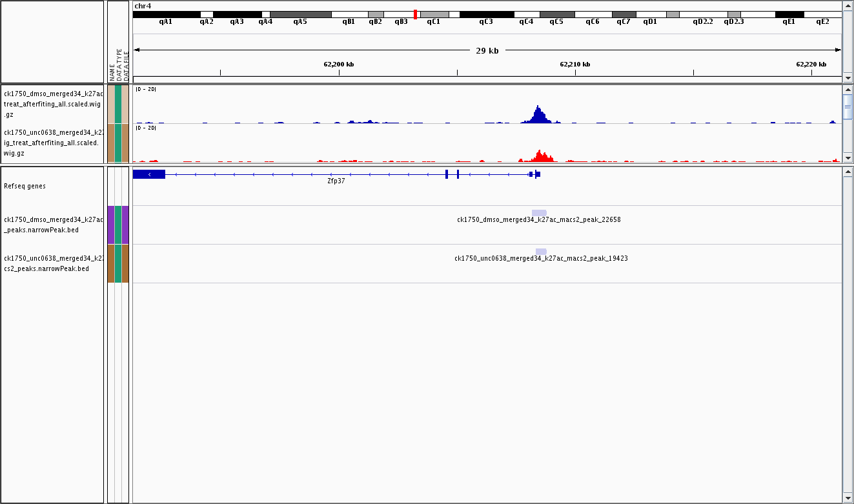Image resolution: width=854 pixels, height=504 pixels.
Task: Click the 62,210 kb ruler position label
Action: pos(574,64)
